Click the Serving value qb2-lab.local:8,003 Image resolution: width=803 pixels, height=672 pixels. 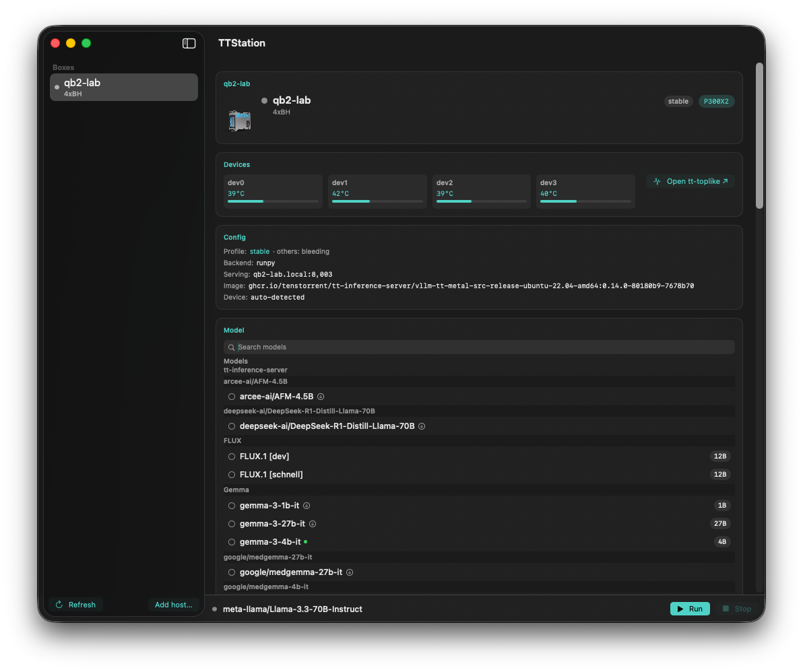click(x=292, y=274)
